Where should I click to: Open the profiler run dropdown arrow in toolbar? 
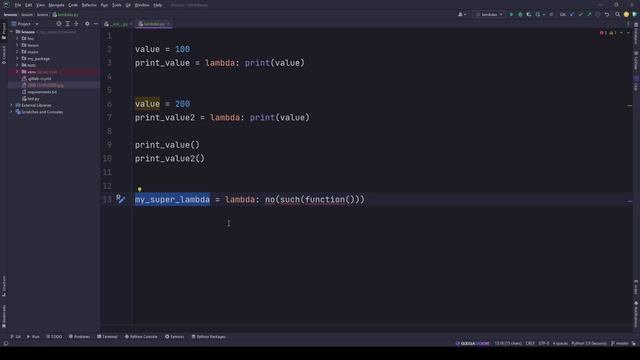pos(544,15)
